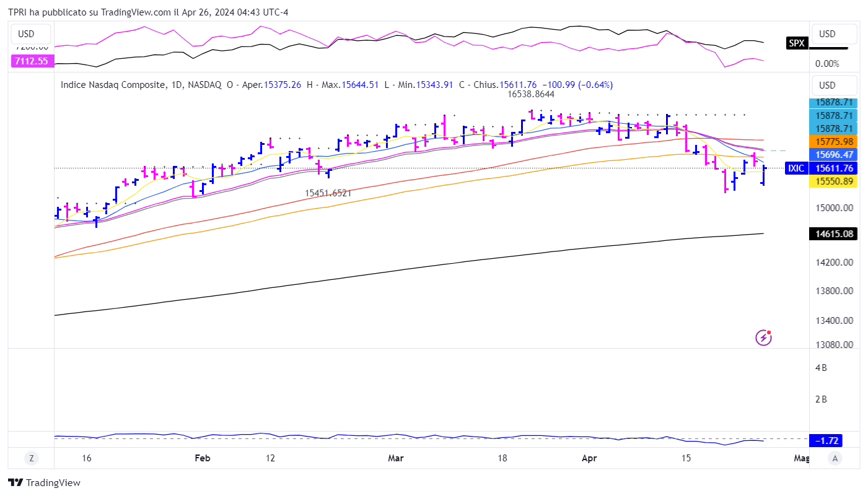This screenshot has height=496, width=868.
Task: Toggle auto scale with the A button
Action: [835, 458]
